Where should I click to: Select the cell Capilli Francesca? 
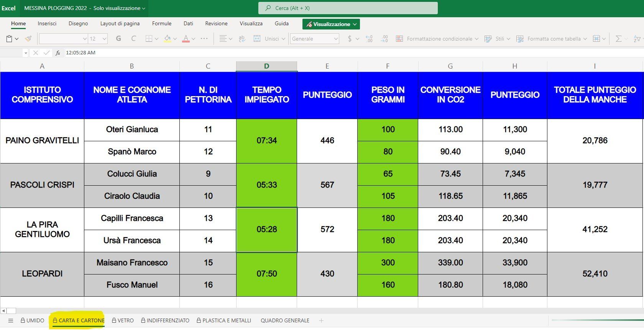pos(132,219)
